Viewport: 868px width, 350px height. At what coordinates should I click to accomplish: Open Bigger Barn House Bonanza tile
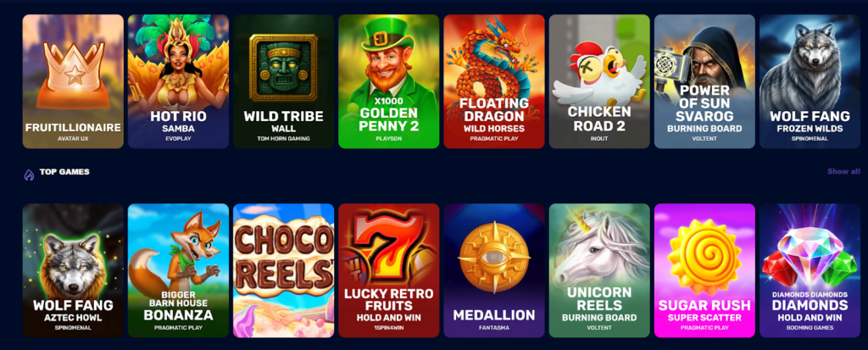pyautogui.click(x=178, y=270)
